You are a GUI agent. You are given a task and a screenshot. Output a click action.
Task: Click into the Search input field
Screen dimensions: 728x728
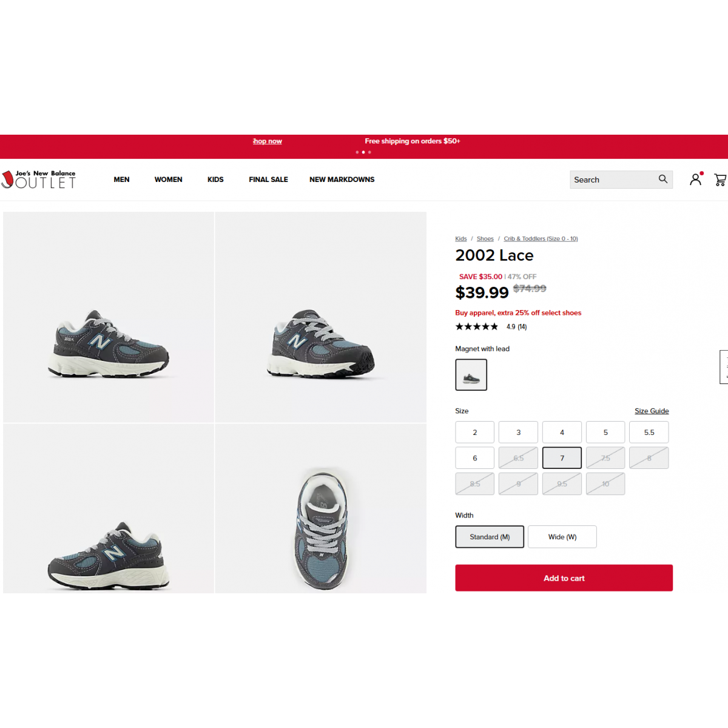pos(613,180)
